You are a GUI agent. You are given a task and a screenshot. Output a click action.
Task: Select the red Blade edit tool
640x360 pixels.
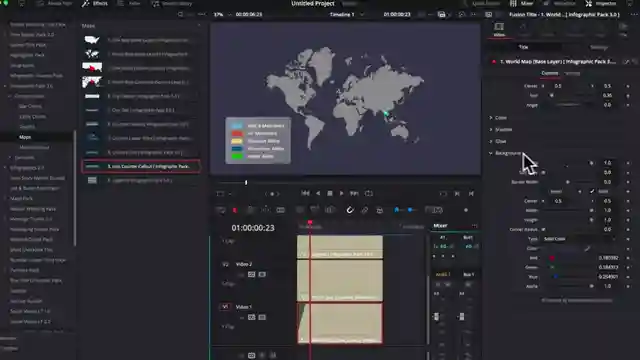(x=235, y=210)
